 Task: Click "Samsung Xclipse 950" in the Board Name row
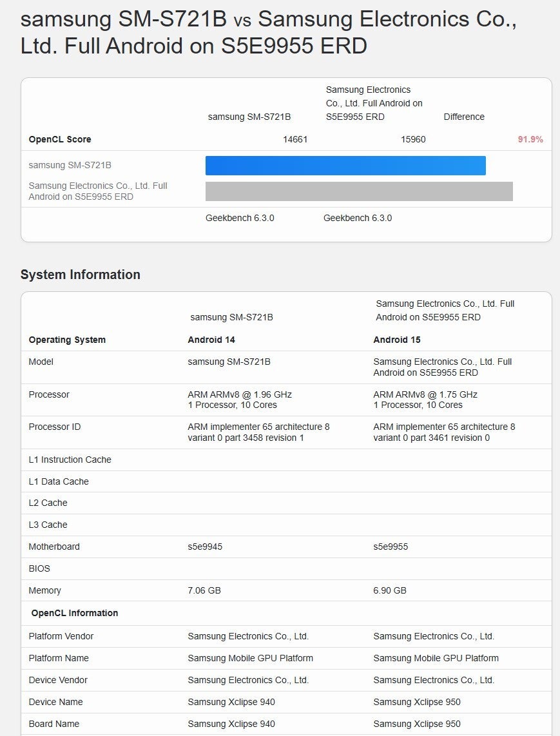click(417, 724)
